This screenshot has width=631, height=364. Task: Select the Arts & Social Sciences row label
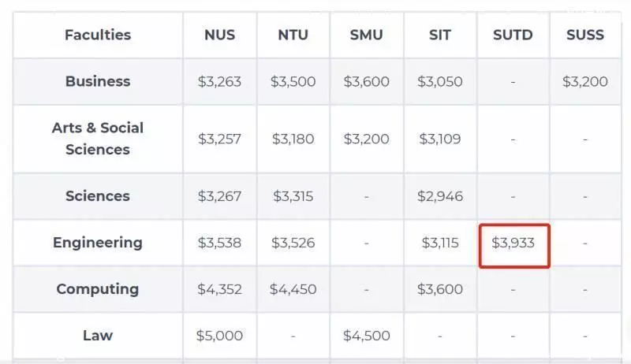[x=98, y=139]
